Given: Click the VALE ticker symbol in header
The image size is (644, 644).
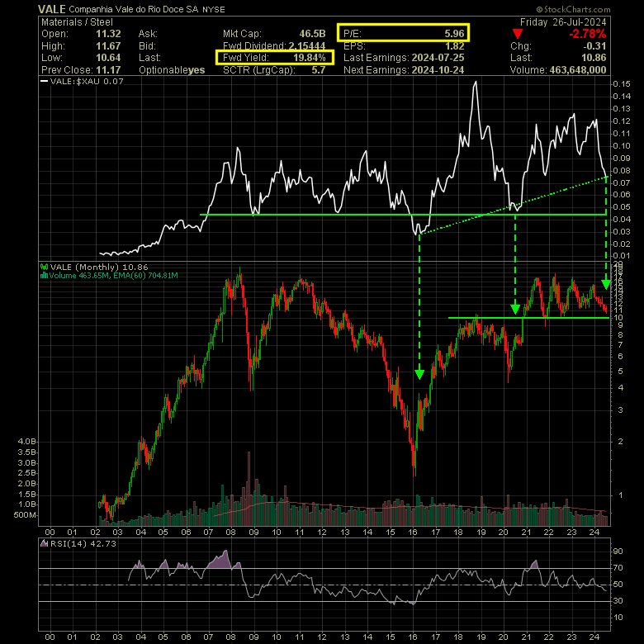Looking at the screenshot, I should click(x=52, y=9).
